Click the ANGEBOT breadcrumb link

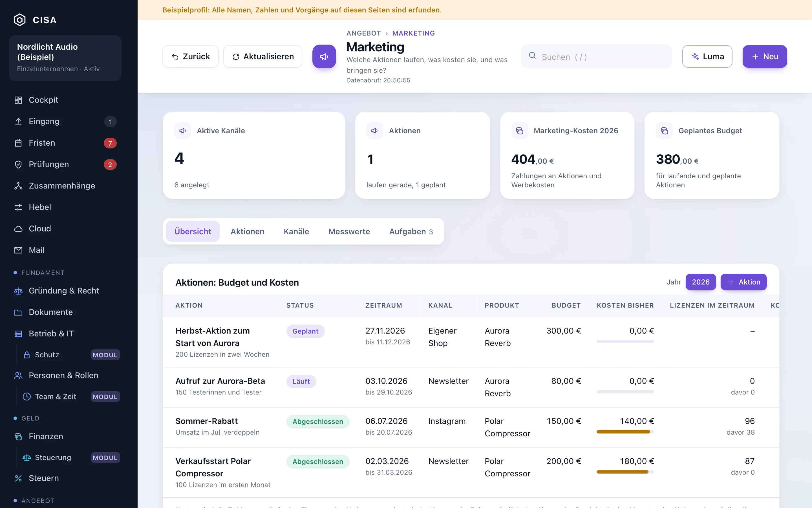click(x=363, y=33)
